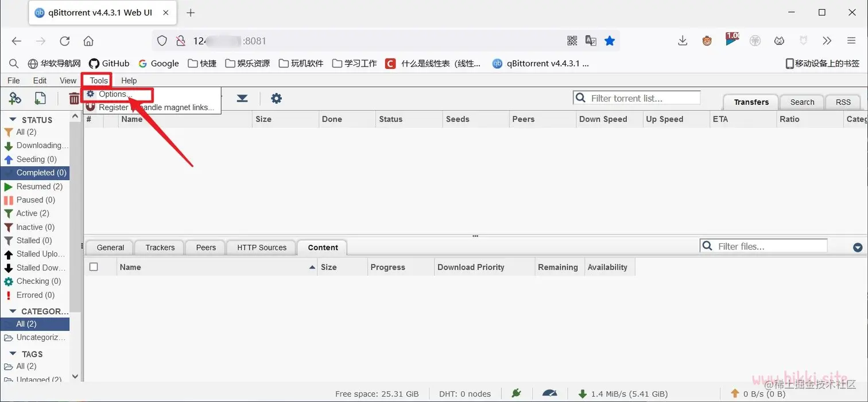Click the Add Torrent File toolbar icon
868x402 pixels.
[40, 99]
